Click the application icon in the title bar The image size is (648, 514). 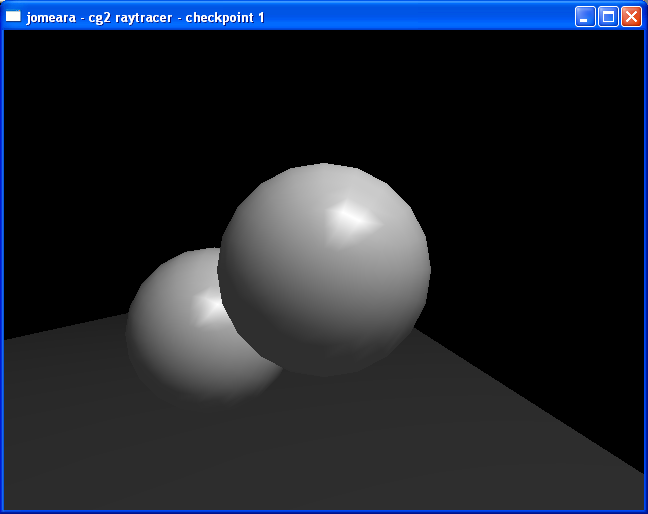tap(14, 17)
